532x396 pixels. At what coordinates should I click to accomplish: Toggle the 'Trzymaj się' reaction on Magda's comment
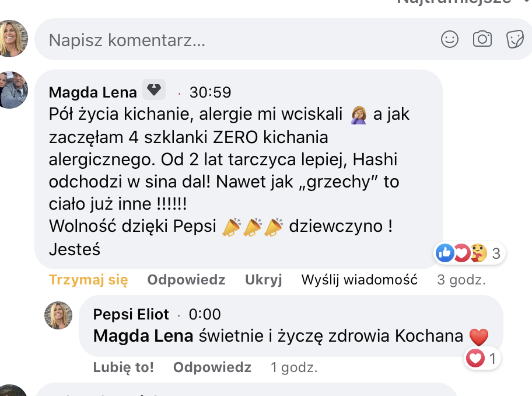(88, 280)
